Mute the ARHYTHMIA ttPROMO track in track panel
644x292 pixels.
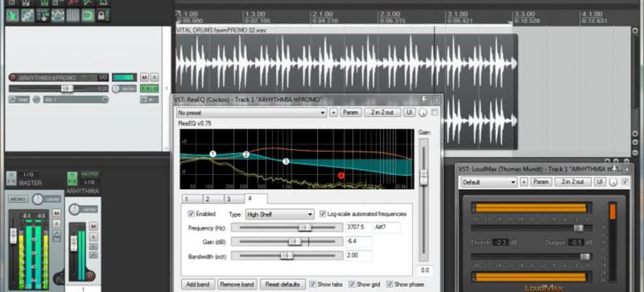pos(144,77)
